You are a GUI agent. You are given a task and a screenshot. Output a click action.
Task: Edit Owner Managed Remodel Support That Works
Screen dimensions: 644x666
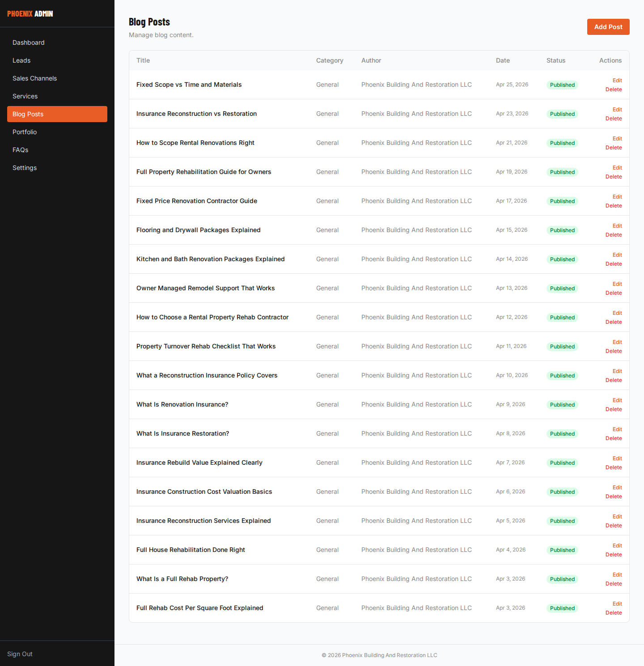click(617, 284)
